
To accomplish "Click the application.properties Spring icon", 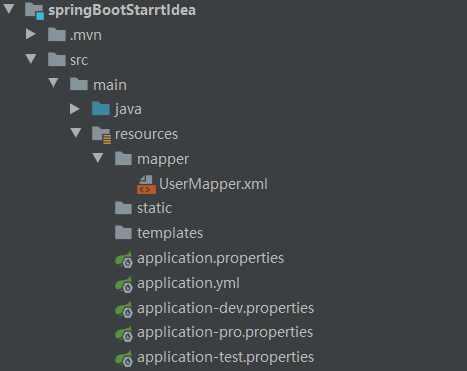I will coord(124,259).
